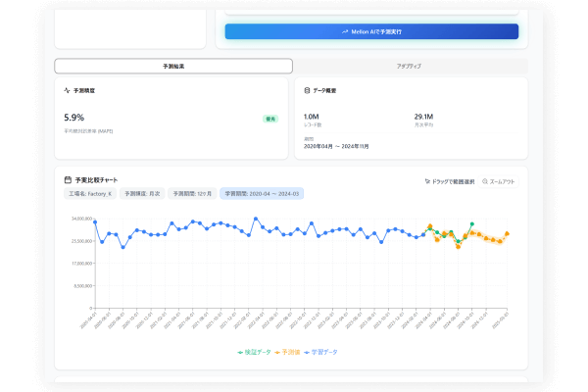The image size is (588, 392).
Task: Click the drag-select cursor icon above the chart
Action: point(426,181)
